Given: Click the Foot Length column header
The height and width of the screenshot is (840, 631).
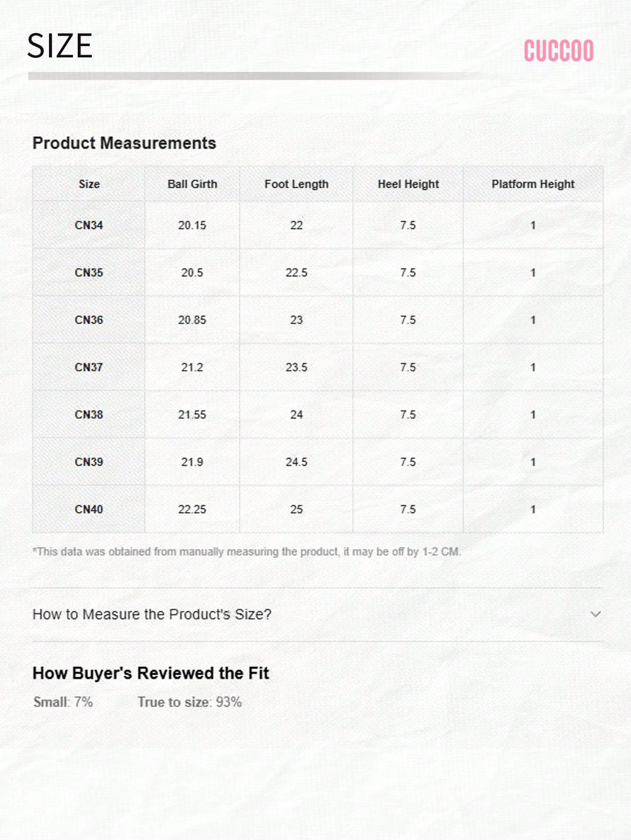Looking at the screenshot, I should click(x=296, y=184).
